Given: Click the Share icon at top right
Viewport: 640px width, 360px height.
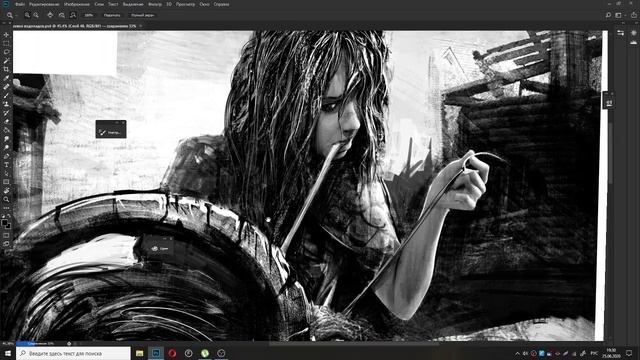Looking at the screenshot, I should [633, 15].
